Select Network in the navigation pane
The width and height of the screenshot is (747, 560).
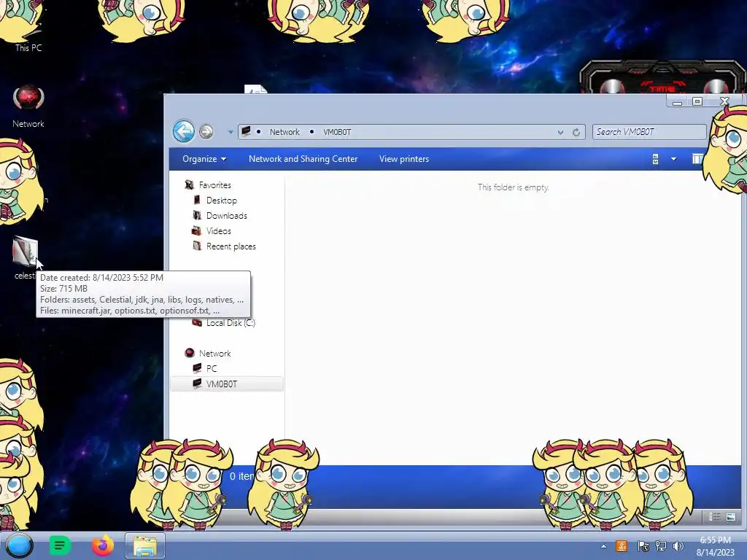coord(215,354)
